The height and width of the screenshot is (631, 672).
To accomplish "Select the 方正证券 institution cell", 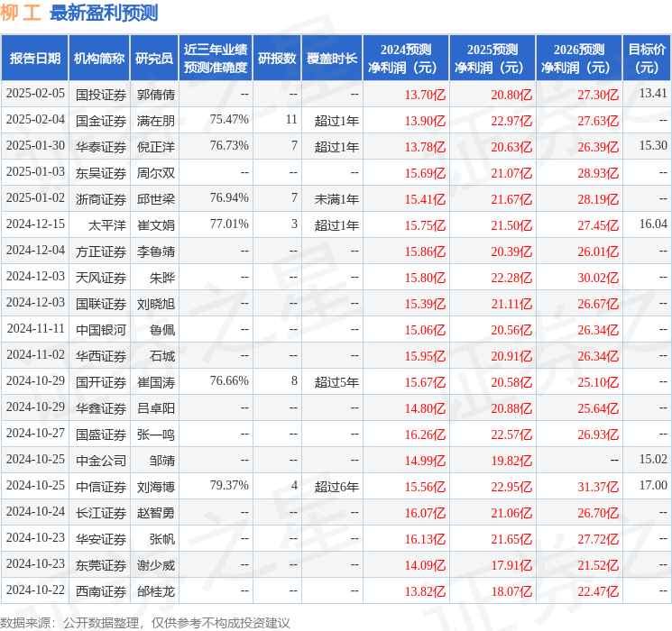I will tap(101, 251).
